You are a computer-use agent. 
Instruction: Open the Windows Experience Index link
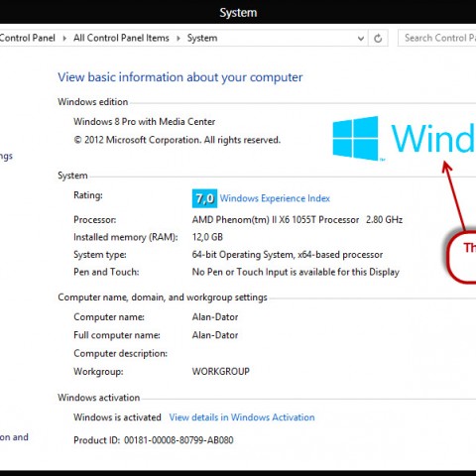[275, 198]
